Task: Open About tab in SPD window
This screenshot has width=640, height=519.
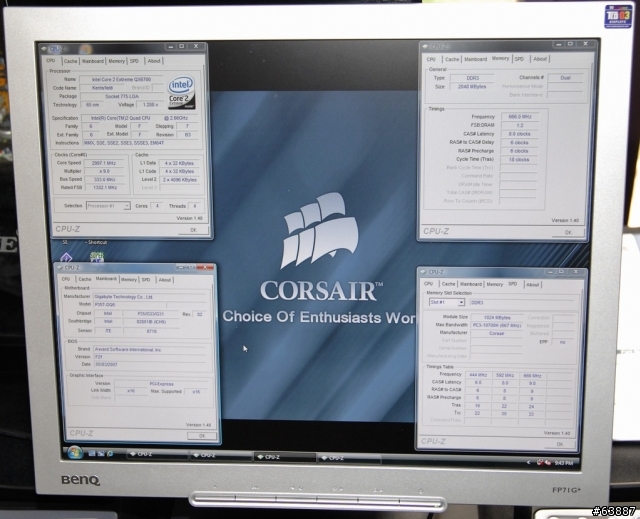Action: click(532, 285)
